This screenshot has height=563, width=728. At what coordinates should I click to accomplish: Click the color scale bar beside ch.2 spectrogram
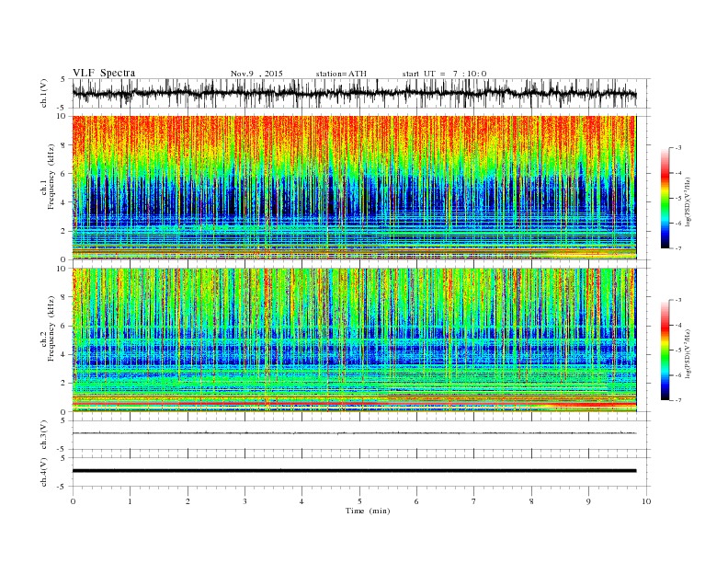coord(665,350)
